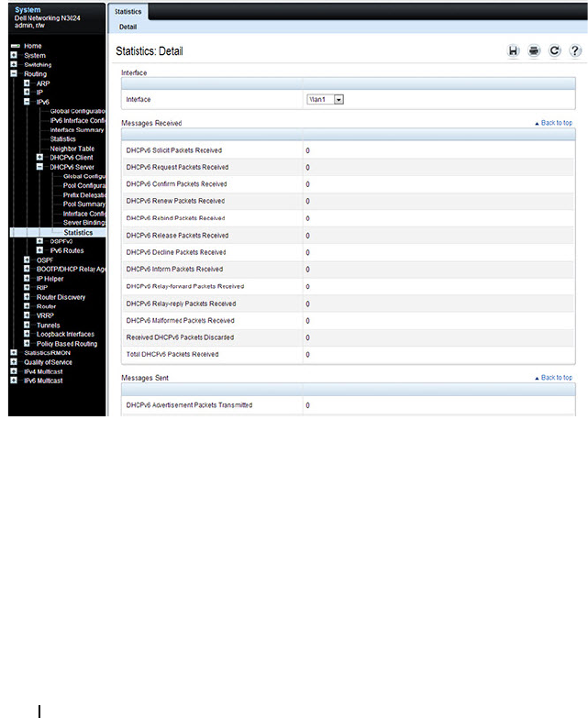Expand the Loopback Interfaces node
Screen dimensions: 588x718
click(x=27, y=334)
